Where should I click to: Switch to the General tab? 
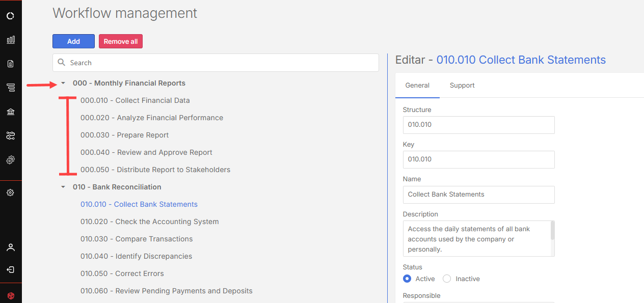click(x=417, y=86)
